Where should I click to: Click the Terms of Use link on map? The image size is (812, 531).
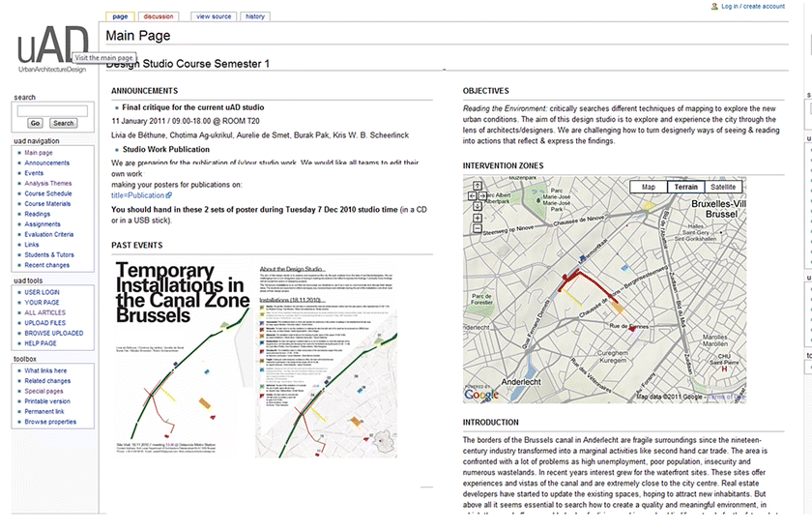[726, 397]
